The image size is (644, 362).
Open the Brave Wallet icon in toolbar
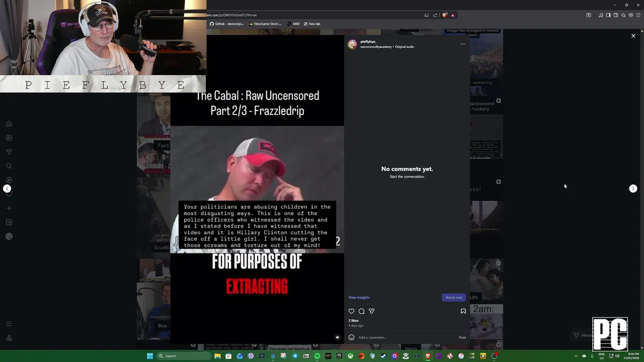pos(616,15)
